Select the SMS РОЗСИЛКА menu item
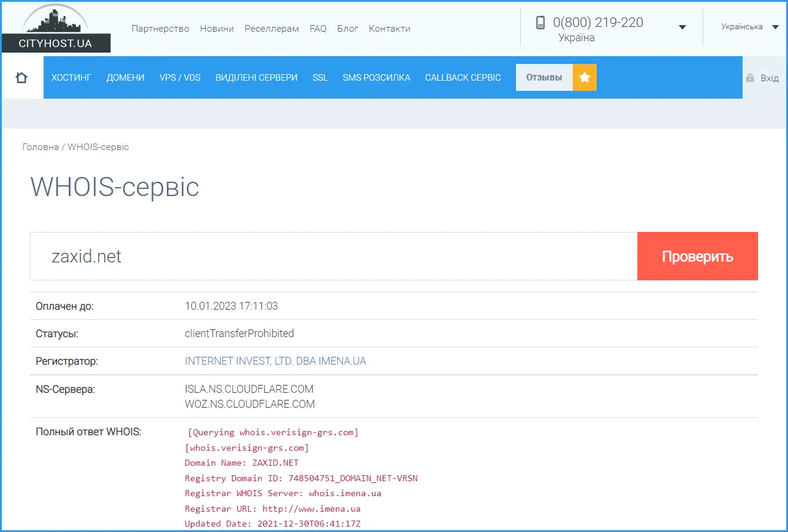The width and height of the screenshot is (788, 532). pyautogui.click(x=377, y=78)
